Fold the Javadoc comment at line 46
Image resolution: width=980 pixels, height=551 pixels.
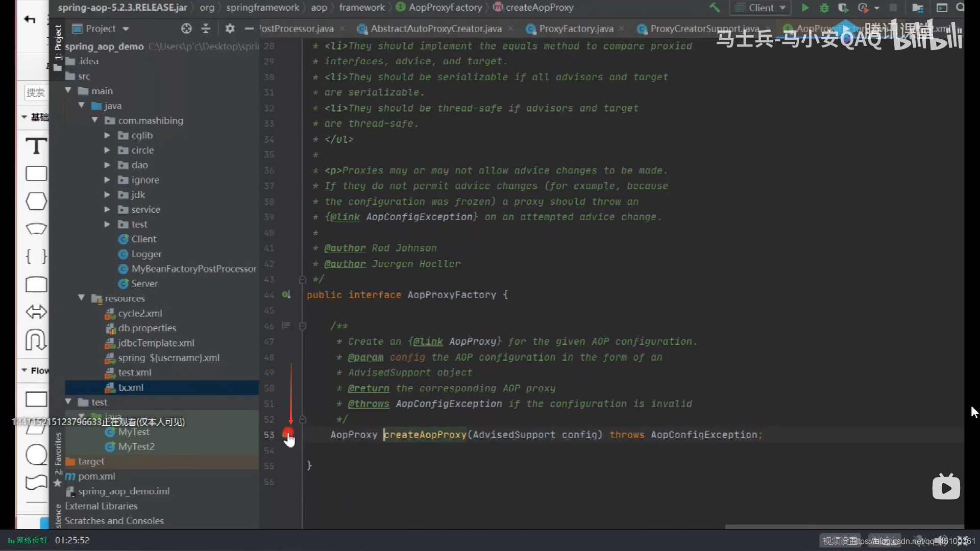[x=303, y=326]
